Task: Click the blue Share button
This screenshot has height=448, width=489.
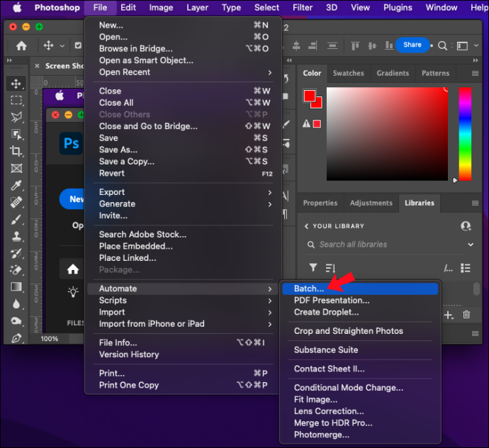Action: pos(412,45)
